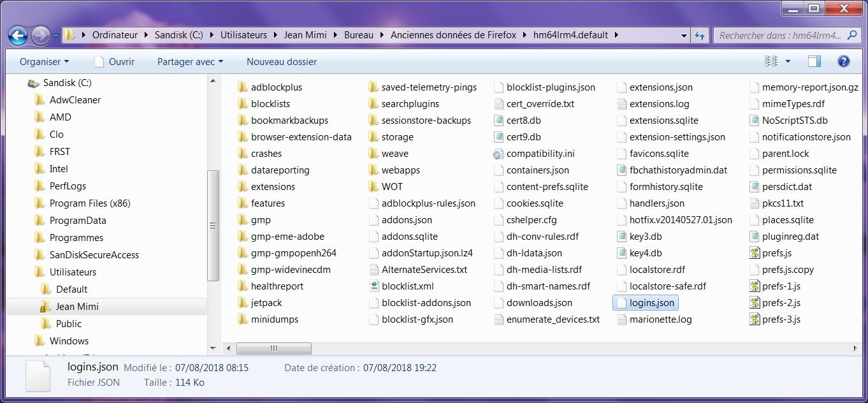Click the refresh button beside address bar
This screenshot has width=868, height=403.
700,35
